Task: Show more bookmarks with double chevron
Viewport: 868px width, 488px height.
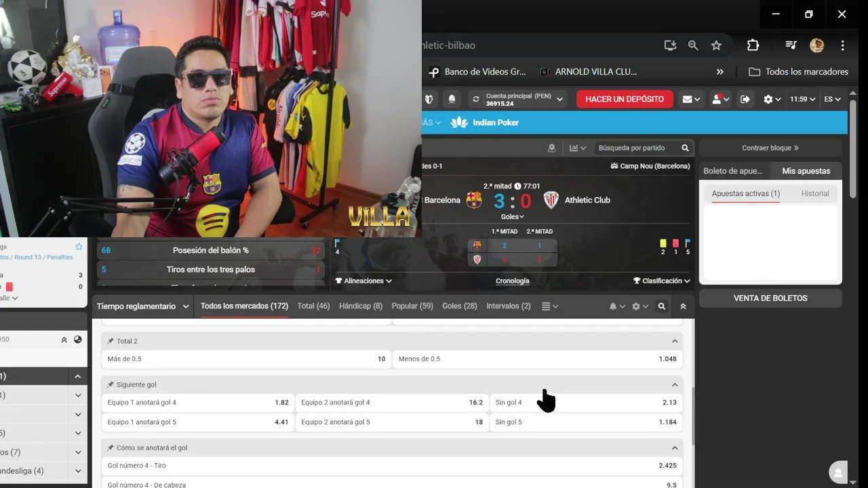Action: pyautogui.click(x=719, y=71)
